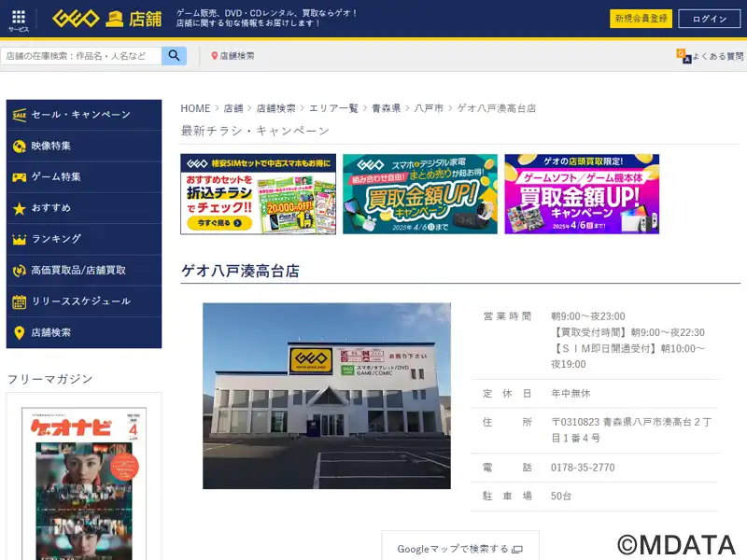Open 映像特集 in the sidebar menu
This screenshot has height=560, width=747.
click(x=84, y=147)
